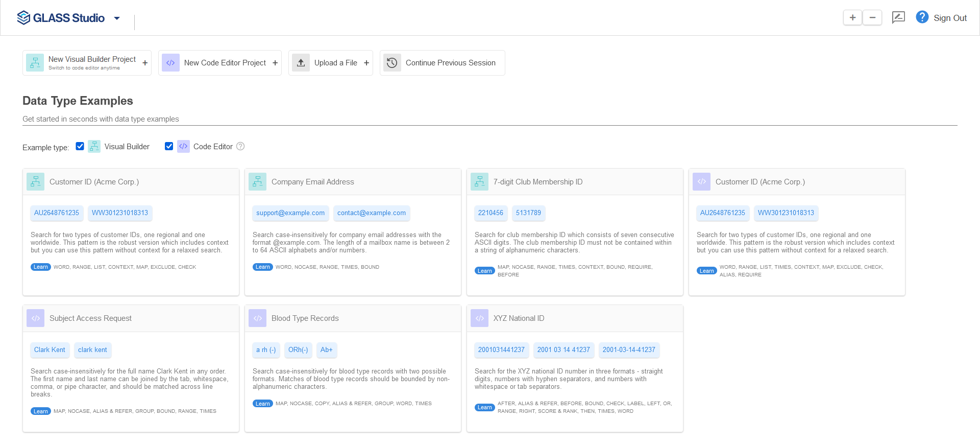Click the help circle beside Code Editor
Viewport: 980px width, 444px height.
click(240, 146)
